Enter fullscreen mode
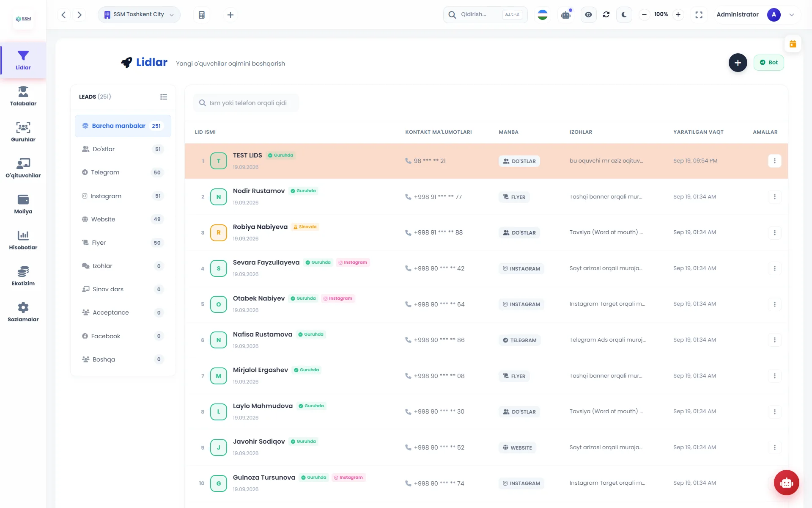812x508 pixels. (699, 15)
